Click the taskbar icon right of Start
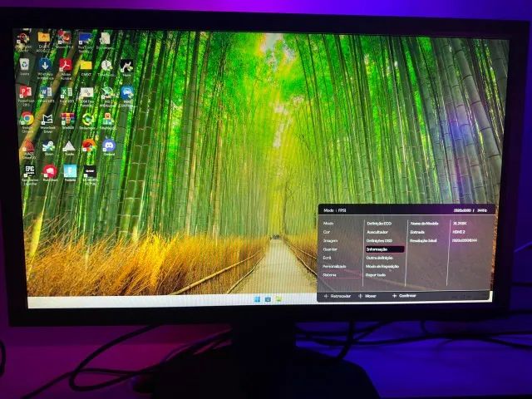Screen dimensions: 532x399 click(x=268, y=299)
